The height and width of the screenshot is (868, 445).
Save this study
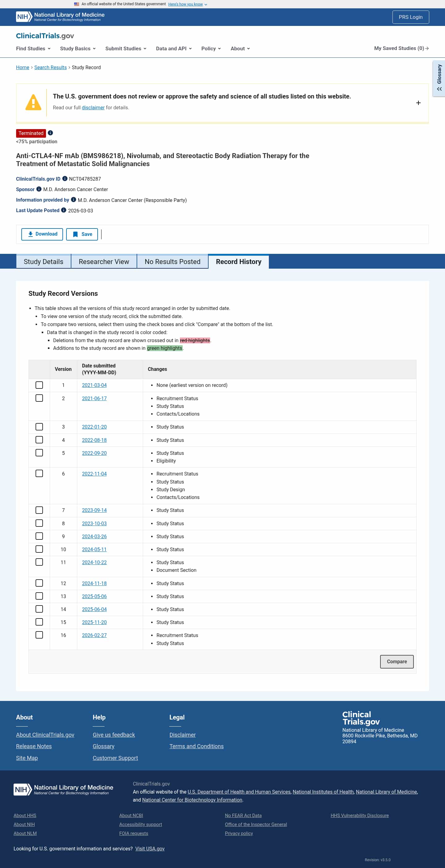82,234
